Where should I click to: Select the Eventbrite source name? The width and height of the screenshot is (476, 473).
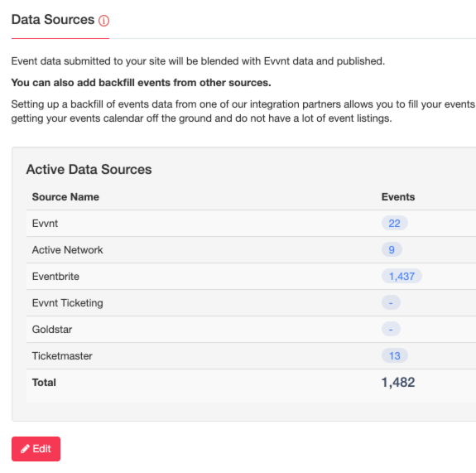(x=55, y=277)
